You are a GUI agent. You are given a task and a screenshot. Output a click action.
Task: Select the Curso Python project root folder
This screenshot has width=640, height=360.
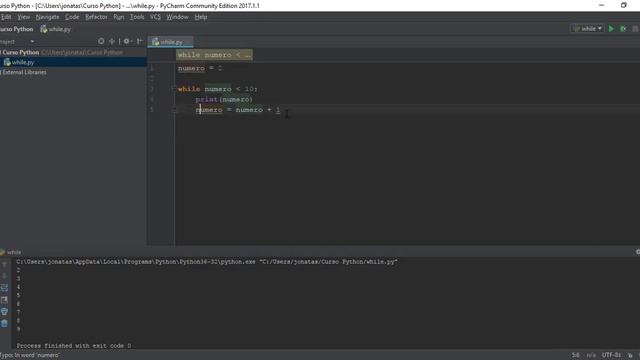20,52
